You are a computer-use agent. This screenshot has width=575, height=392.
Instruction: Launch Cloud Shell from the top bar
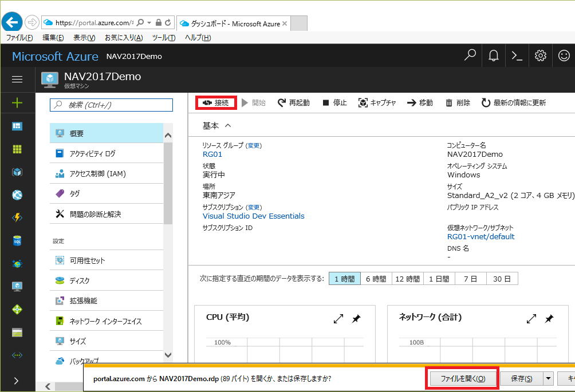[517, 56]
